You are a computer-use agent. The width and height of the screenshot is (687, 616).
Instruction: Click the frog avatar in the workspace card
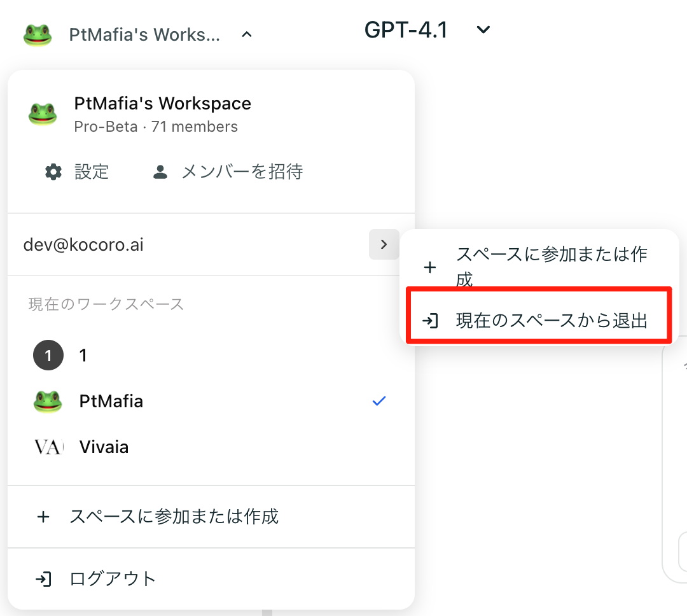point(43,114)
